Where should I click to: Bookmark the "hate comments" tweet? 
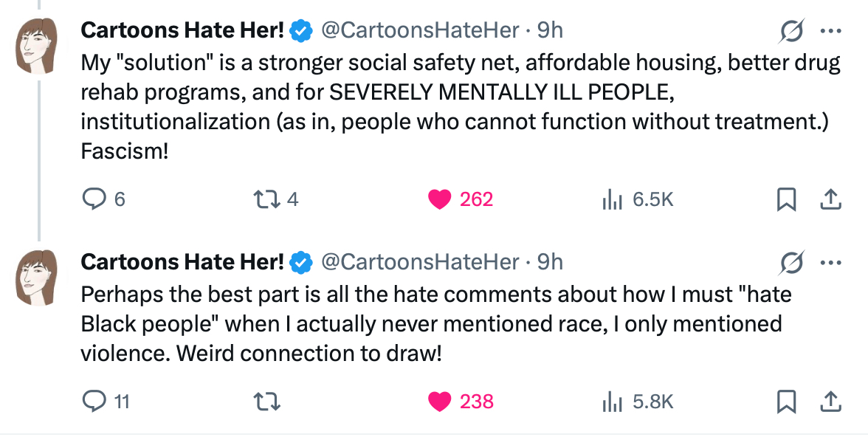pos(787,401)
